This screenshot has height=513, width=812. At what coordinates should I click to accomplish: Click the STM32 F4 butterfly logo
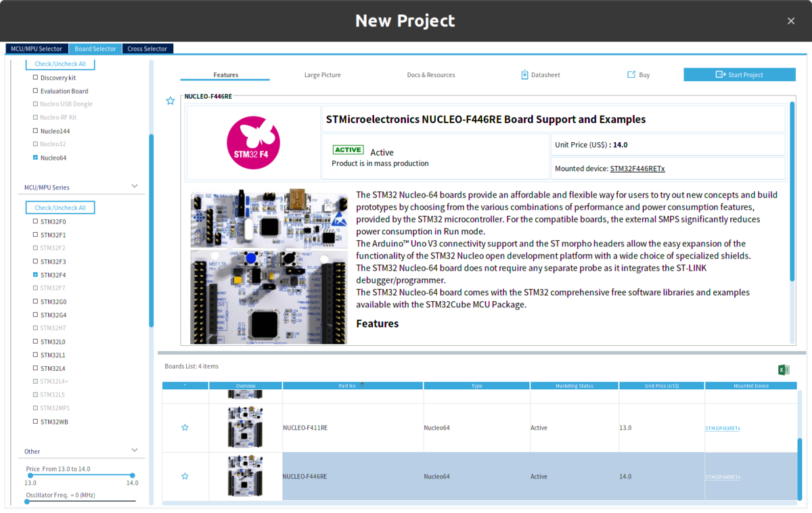click(x=254, y=142)
